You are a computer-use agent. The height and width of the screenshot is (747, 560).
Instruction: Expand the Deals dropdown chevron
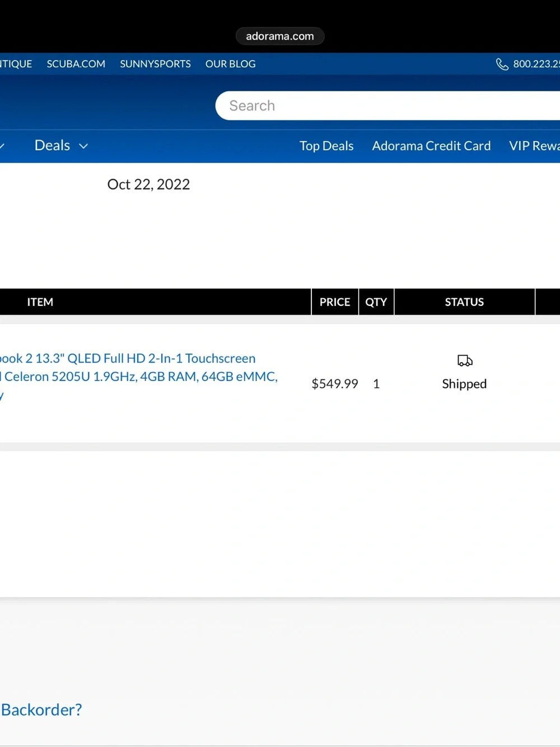point(83,146)
